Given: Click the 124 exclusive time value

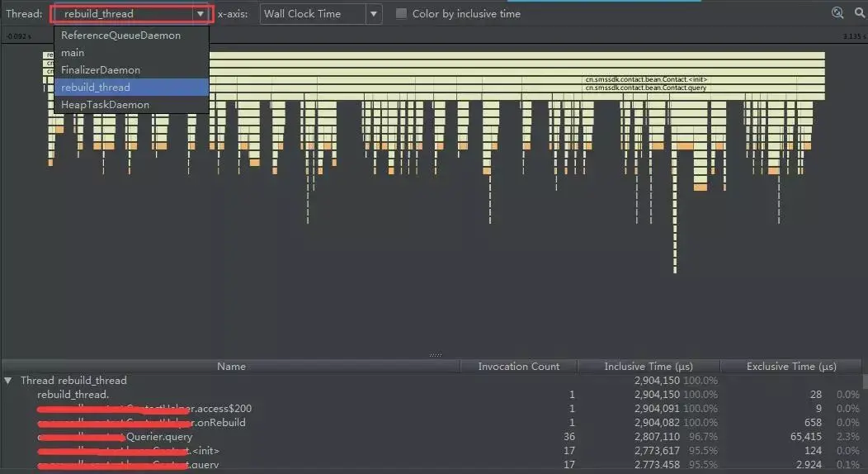Looking at the screenshot, I should pos(813,451).
